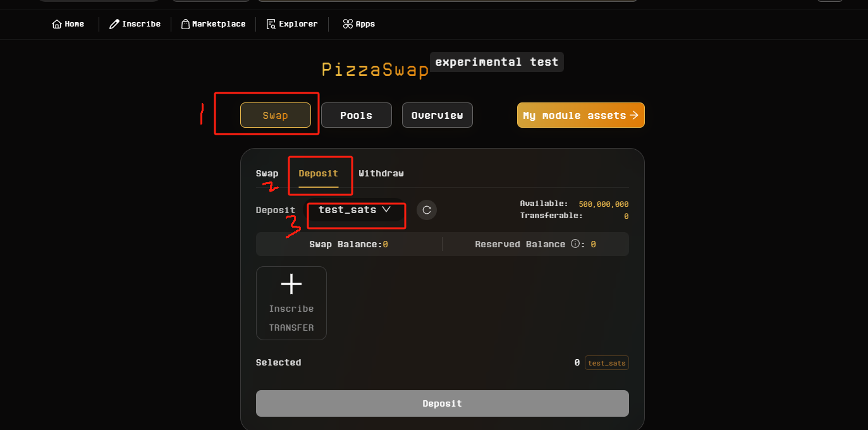Expand the test_sats token dropdown
This screenshot has height=430, width=868.
pos(355,210)
